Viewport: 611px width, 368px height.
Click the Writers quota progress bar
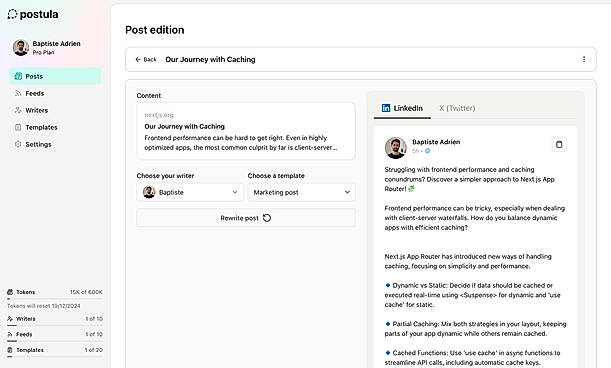(x=55, y=325)
